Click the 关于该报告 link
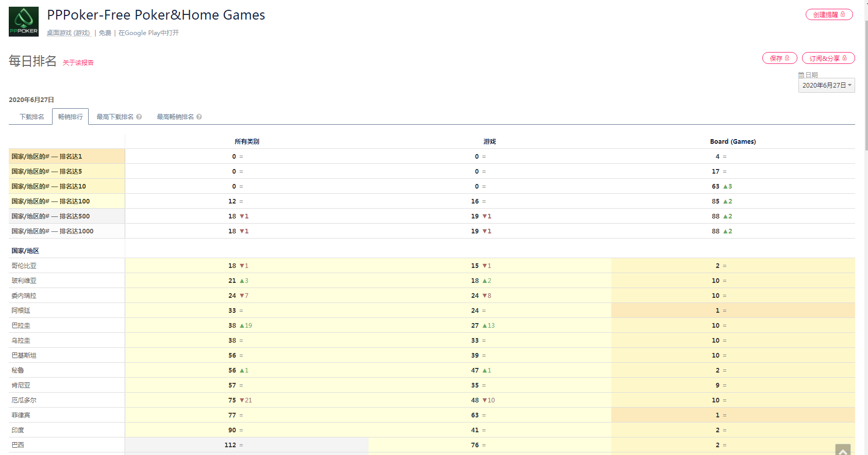Screen dimensions: 868x455 (78, 63)
